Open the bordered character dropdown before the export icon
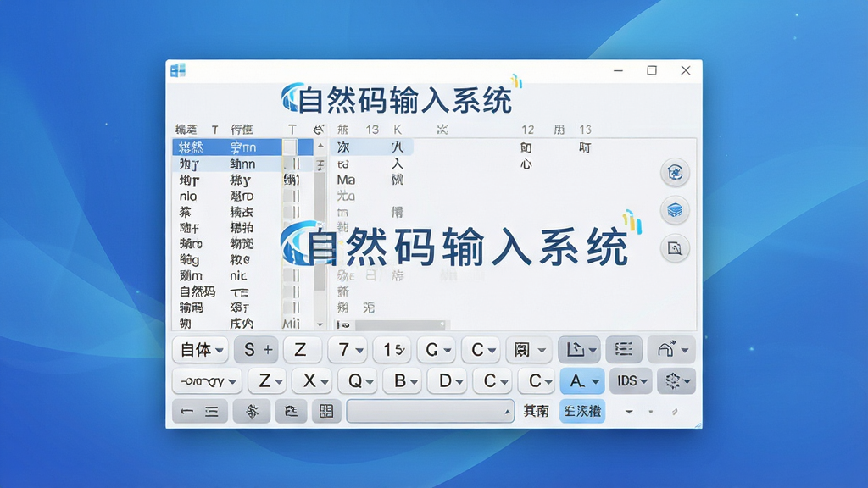Screen dimensions: 868x488 coord(529,350)
